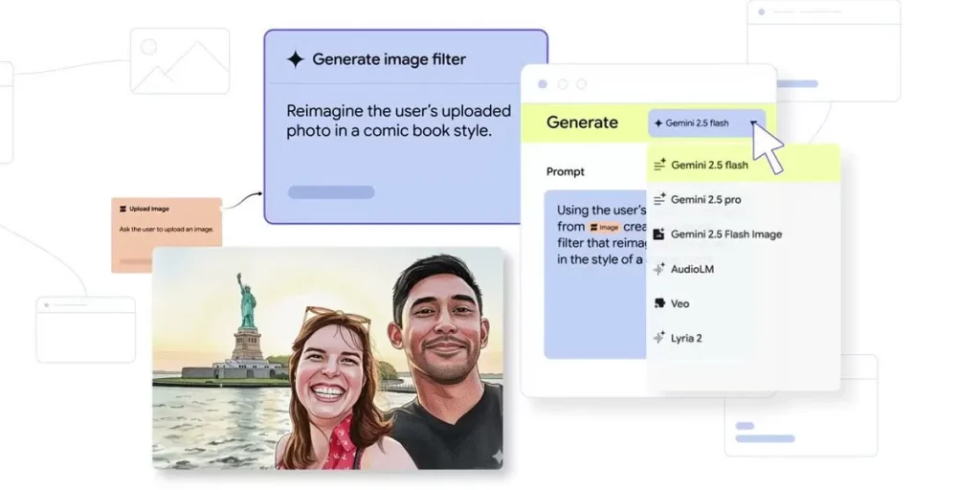Pick the AudioLM model option
The width and height of the screenshot is (980, 490).
click(692, 269)
